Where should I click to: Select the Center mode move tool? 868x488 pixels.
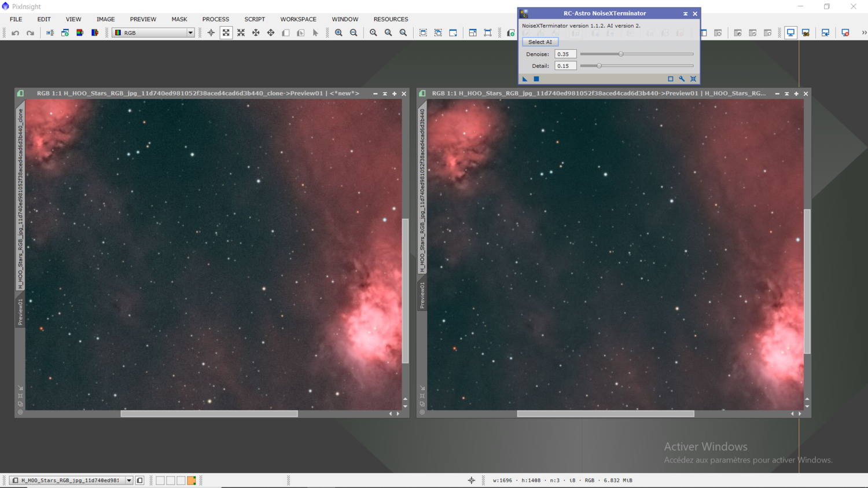[x=271, y=33]
